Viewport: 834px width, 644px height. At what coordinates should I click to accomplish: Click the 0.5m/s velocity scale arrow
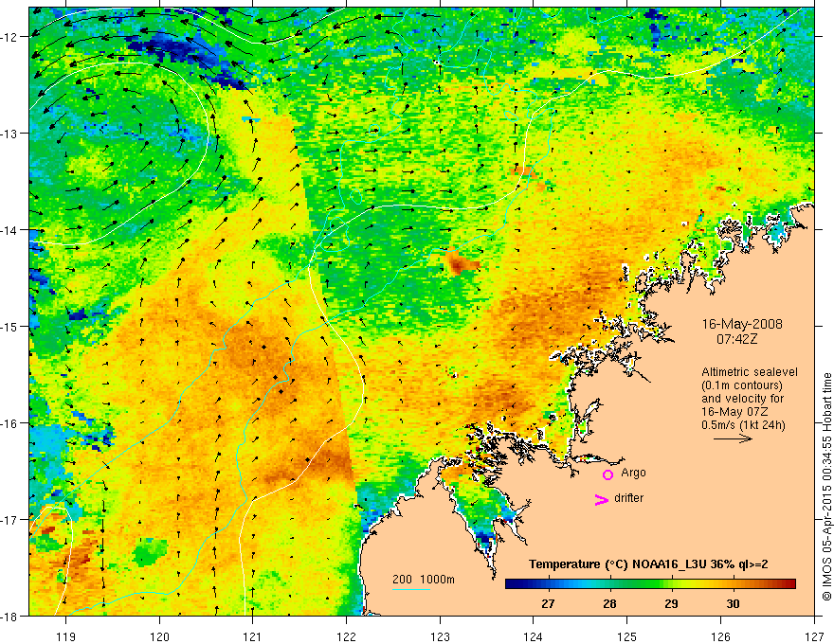click(733, 438)
